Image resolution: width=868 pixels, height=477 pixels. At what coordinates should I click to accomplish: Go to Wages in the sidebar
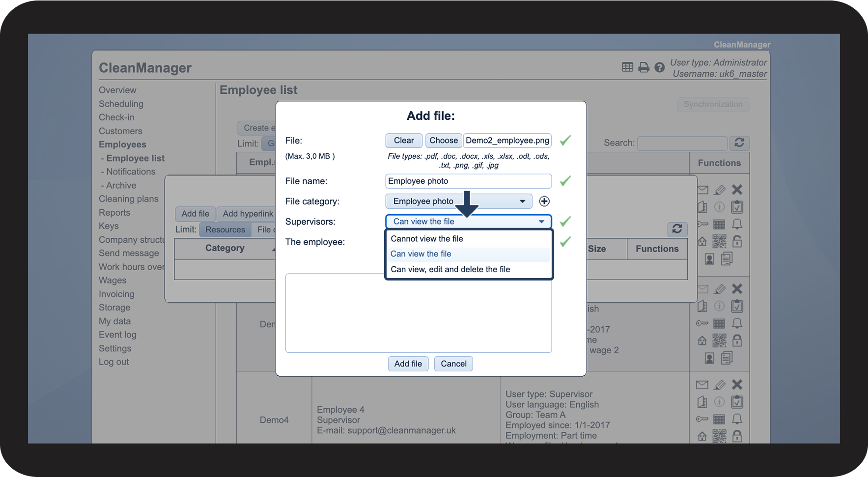point(112,281)
